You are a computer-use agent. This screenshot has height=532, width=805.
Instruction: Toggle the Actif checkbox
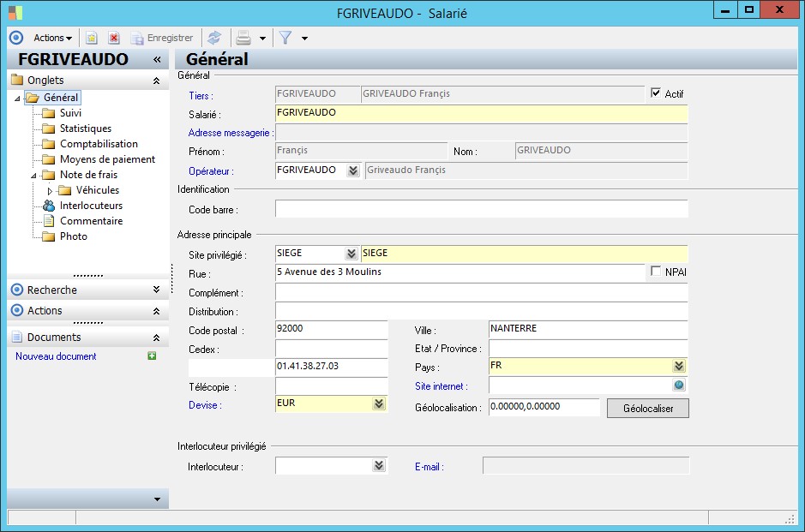tap(657, 93)
